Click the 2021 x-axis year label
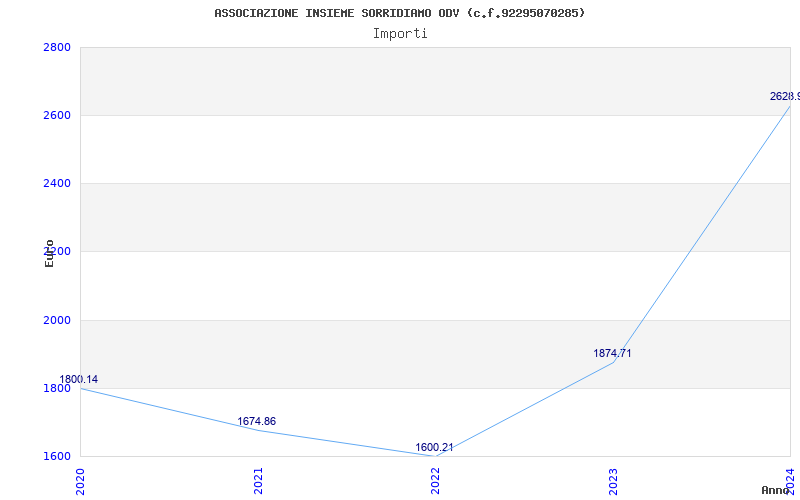The height and width of the screenshot is (500, 800). click(258, 481)
